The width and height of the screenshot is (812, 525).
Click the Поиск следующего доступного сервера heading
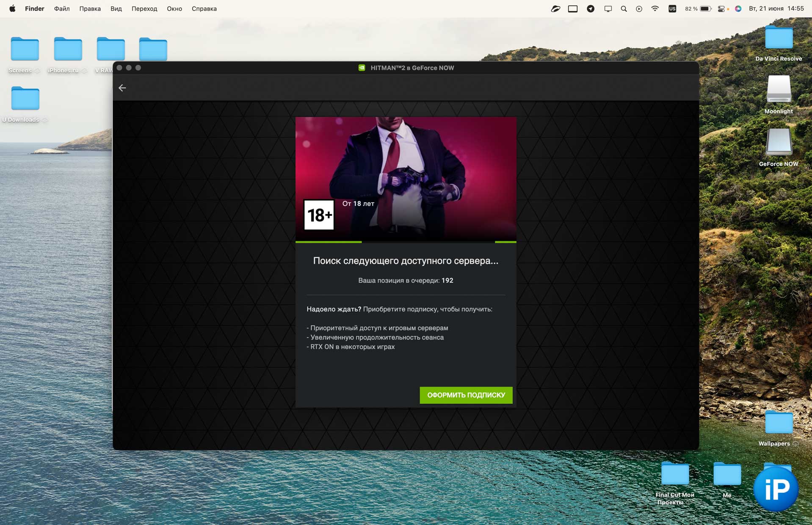406,261
